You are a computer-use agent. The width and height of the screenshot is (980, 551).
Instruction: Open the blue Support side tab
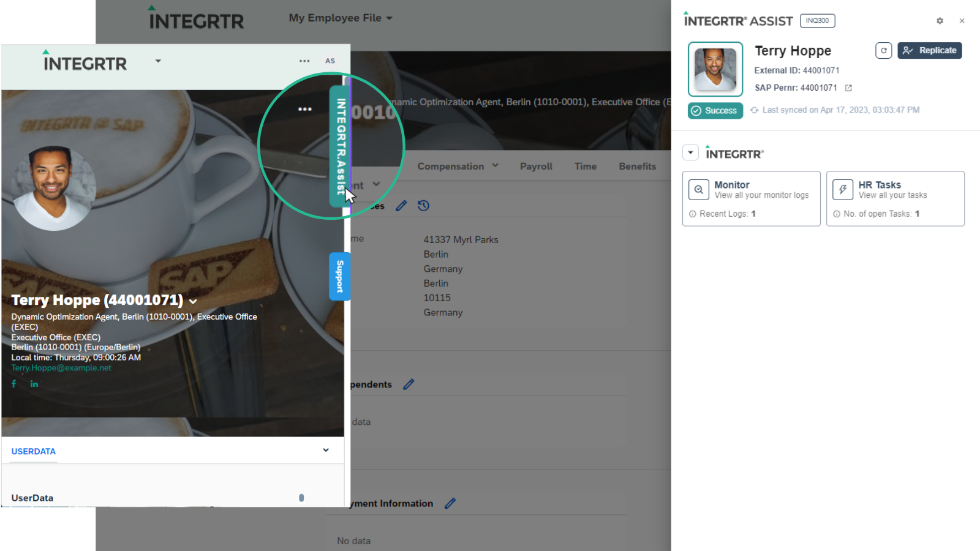[340, 276]
